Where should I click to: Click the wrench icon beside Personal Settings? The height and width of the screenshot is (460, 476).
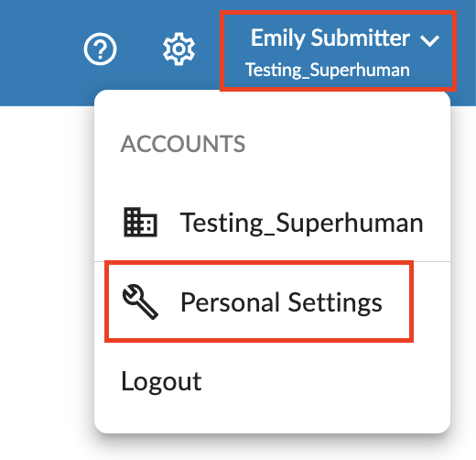pos(140,301)
